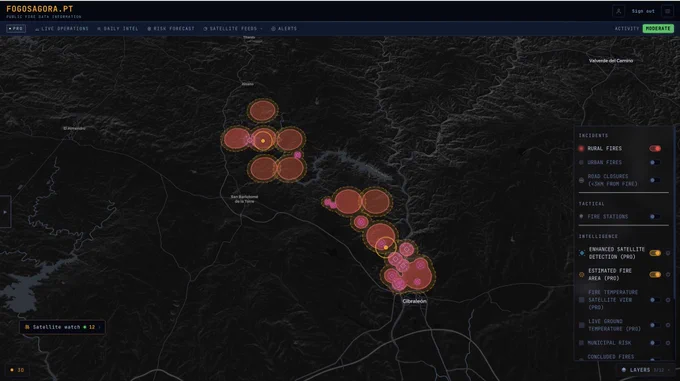
Task: Open the Satellite Feeds menu
Action: 233,29
